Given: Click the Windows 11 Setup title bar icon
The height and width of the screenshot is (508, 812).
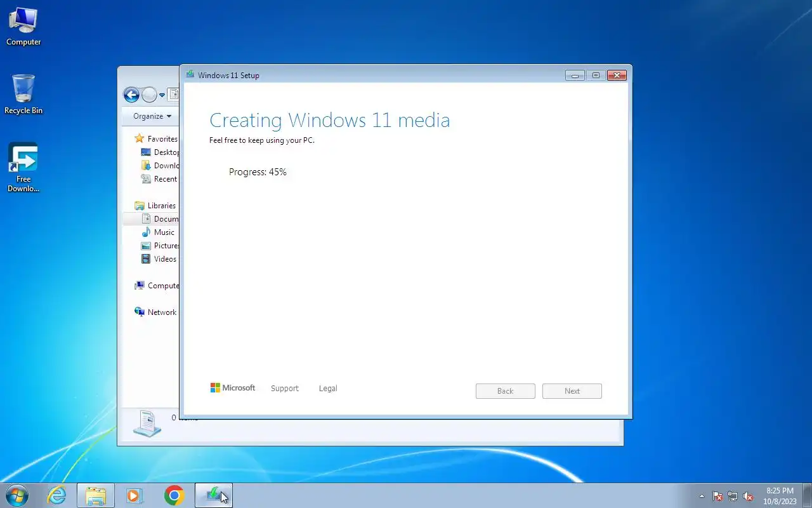Looking at the screenshot, I should point(190,74).
